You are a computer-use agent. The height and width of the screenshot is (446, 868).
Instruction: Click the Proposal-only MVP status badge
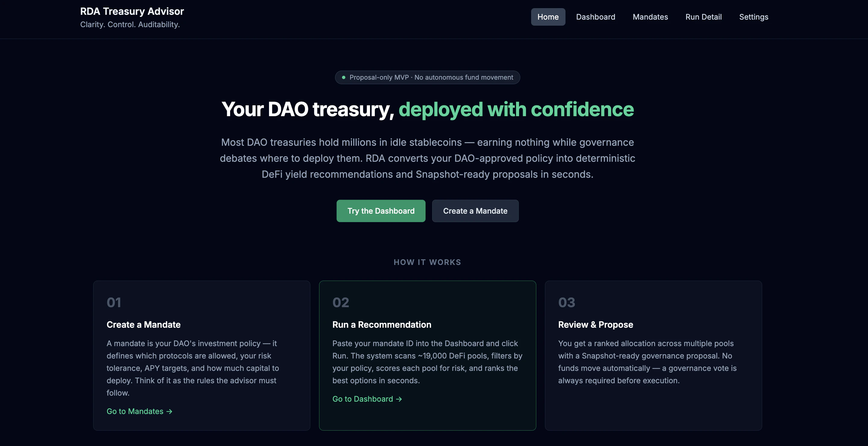(427, 77)
